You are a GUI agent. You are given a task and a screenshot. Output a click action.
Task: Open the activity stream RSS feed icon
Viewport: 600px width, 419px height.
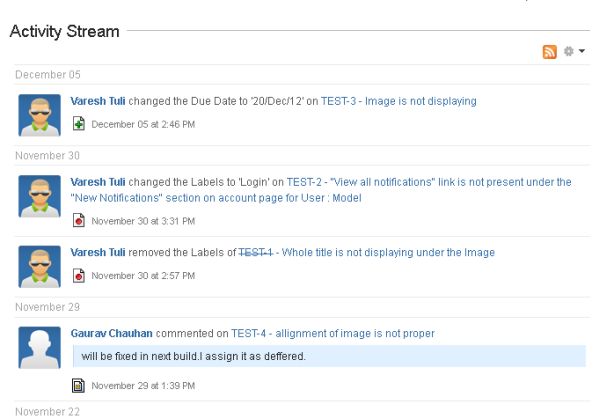[549, 50]
